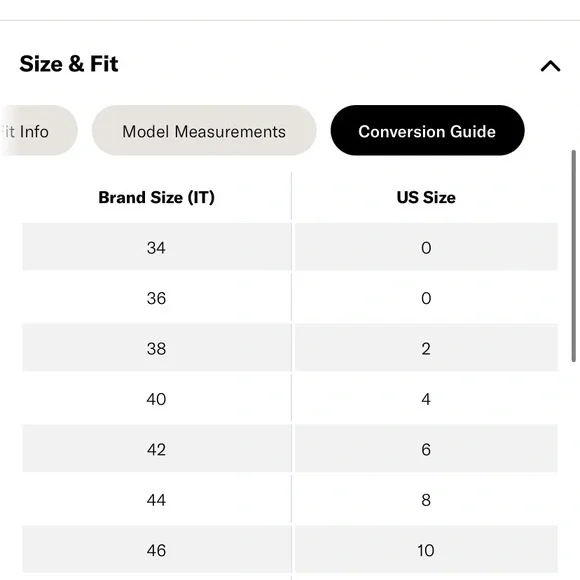Click the US size 10 cell
This screenshot has width=580, height=580.
(426, 550)
